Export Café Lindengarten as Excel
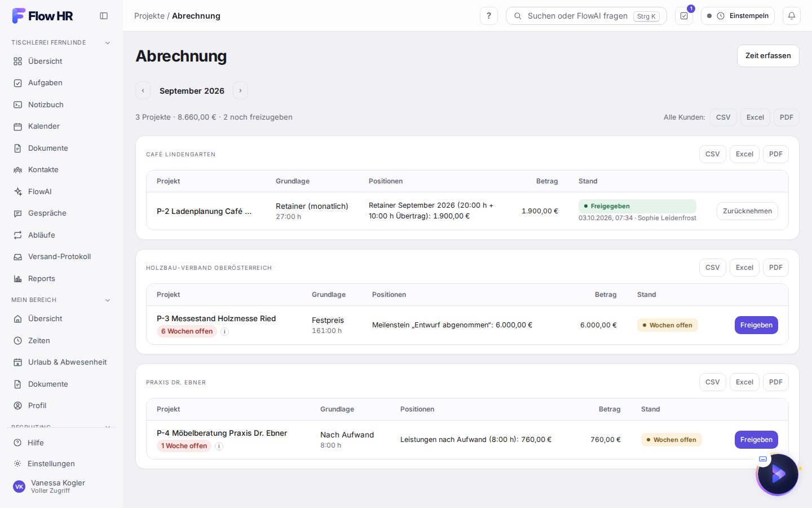The image size is (812, 508). pyautogui.click(x=744, y=154)
